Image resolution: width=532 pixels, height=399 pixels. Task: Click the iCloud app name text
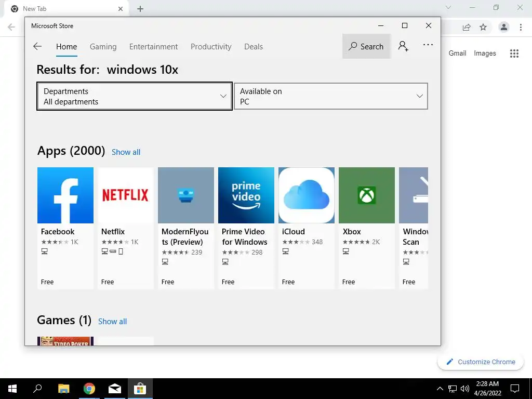tap(294, 232)
